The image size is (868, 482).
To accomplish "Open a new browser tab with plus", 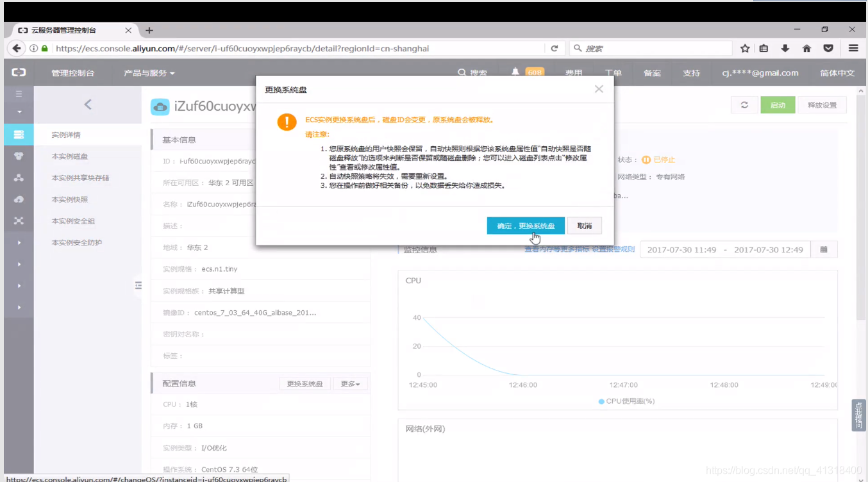I will (149, 30).
